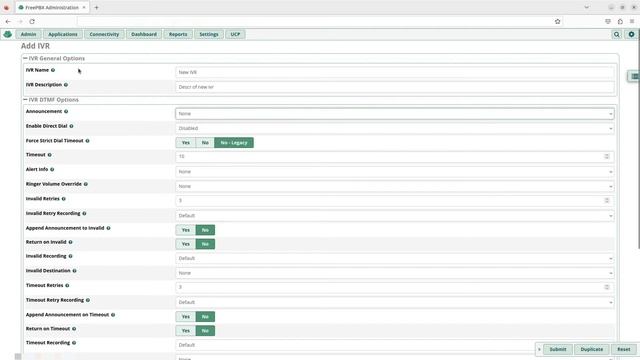This screenshot has width=640, height=360.
Task: Reset the IVR form
Action: click(623, 349)
